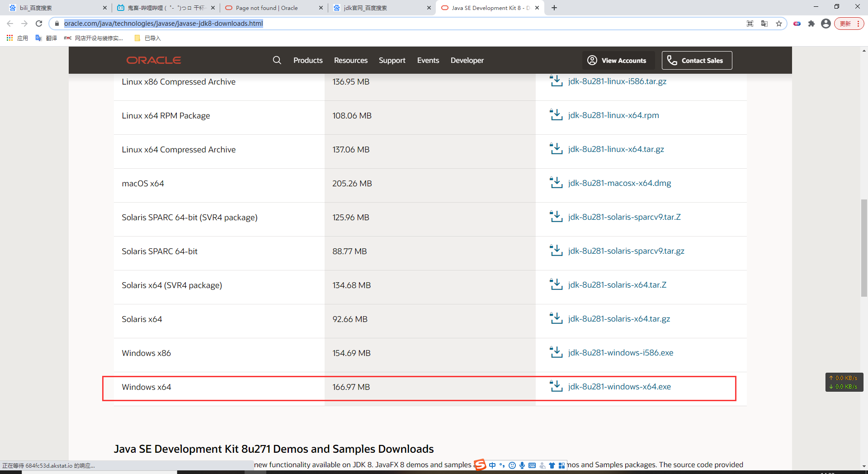The image size is (868, 474).
Task: Click the Contact Sales button
Action: click(x=697, y=60)
